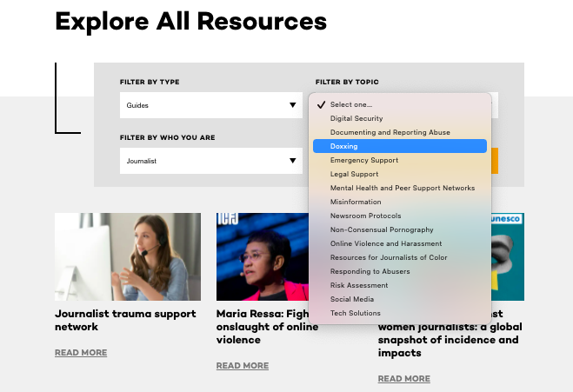Viewport: 573px width, 392px height.
Task: Select Resources for Journalists of Color topic
Action: [x=400, y=257]
